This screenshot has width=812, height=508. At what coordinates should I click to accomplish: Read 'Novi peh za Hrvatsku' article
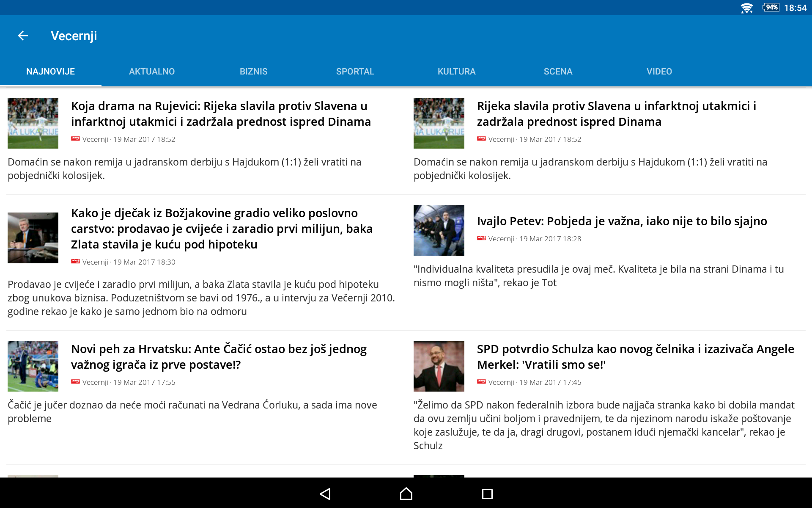coord(219,356)
